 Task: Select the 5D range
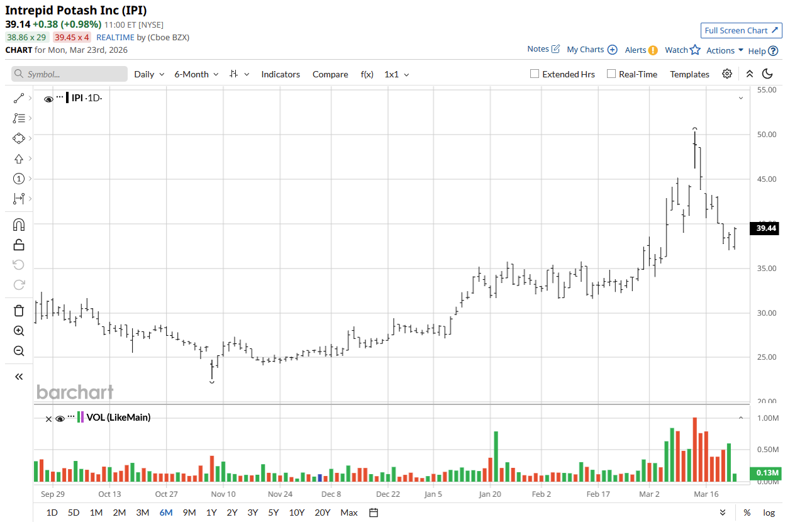coord(74,513)
